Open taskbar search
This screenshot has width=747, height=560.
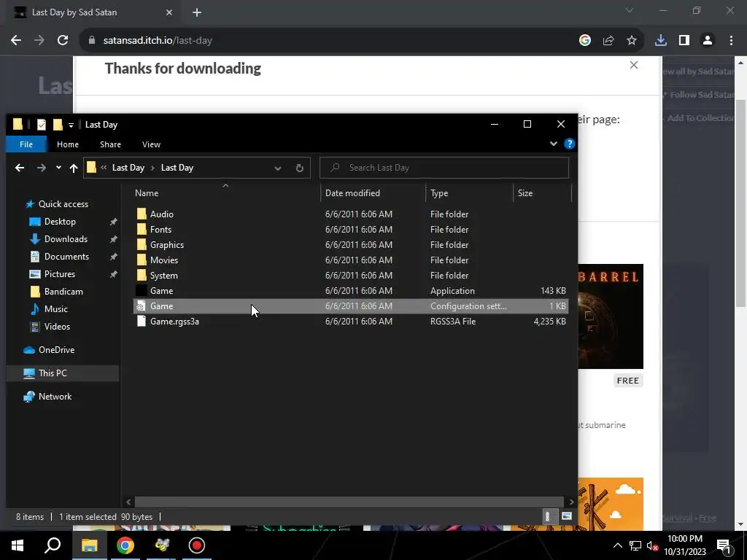53,545
